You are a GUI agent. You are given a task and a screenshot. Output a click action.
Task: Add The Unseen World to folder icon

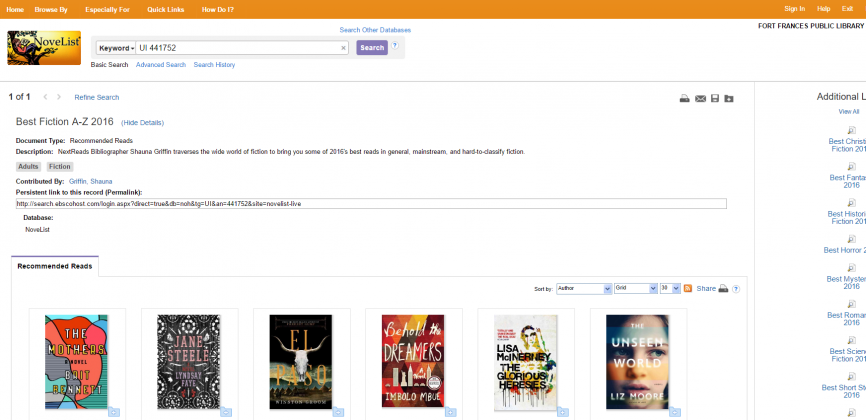click(x=674, y=412)
